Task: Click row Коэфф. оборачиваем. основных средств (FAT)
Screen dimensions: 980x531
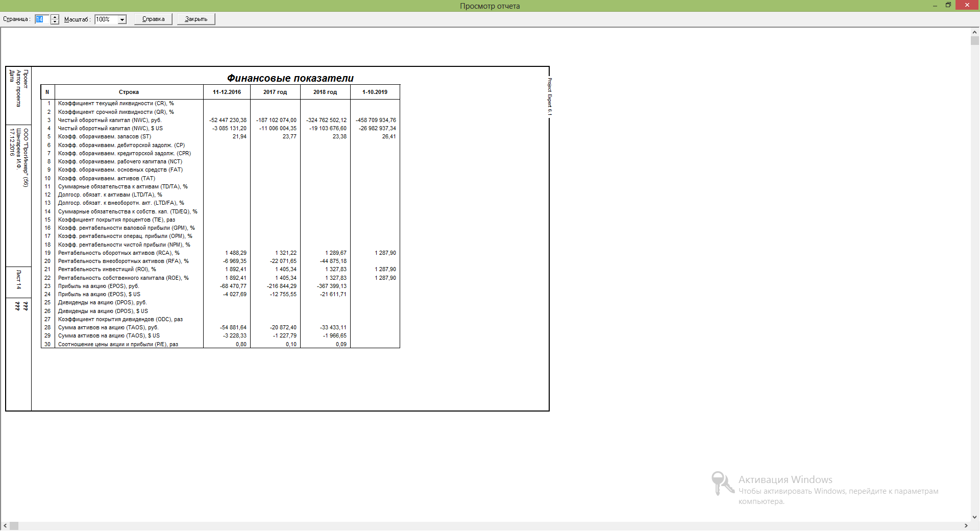Action: [220, 170]
